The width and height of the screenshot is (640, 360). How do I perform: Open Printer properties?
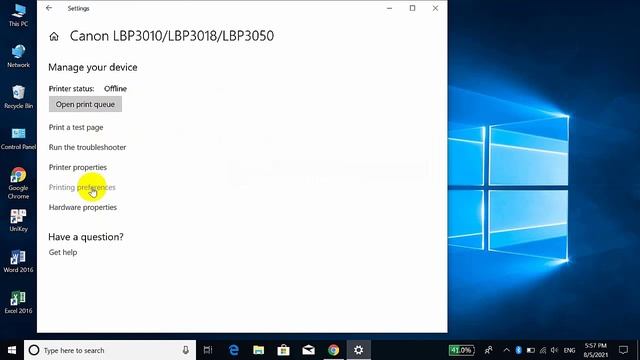coord(78,167)
